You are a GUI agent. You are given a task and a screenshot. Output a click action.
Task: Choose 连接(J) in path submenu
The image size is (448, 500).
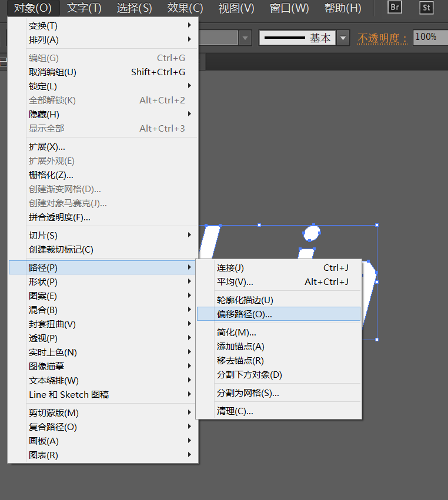(x=279, y=267)
